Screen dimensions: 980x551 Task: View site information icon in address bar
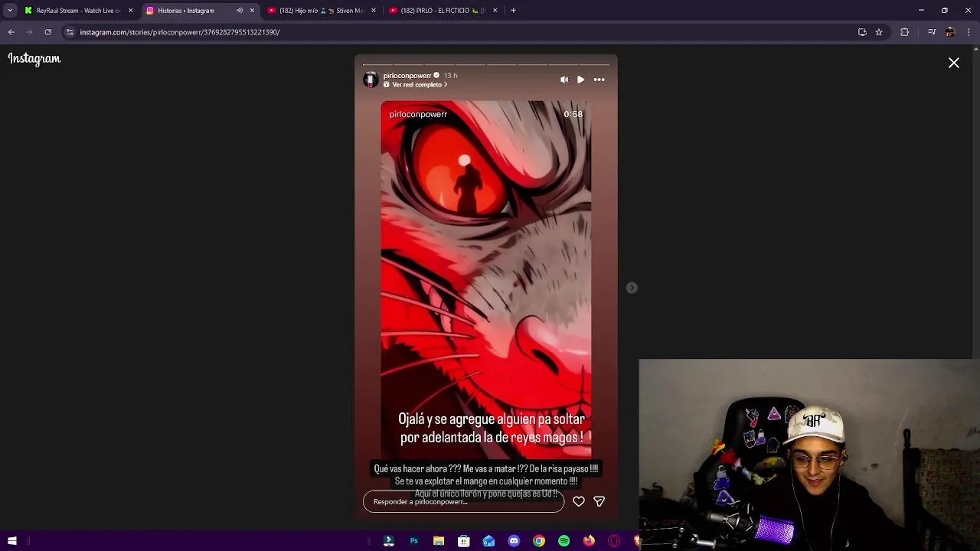coord(70,32)
